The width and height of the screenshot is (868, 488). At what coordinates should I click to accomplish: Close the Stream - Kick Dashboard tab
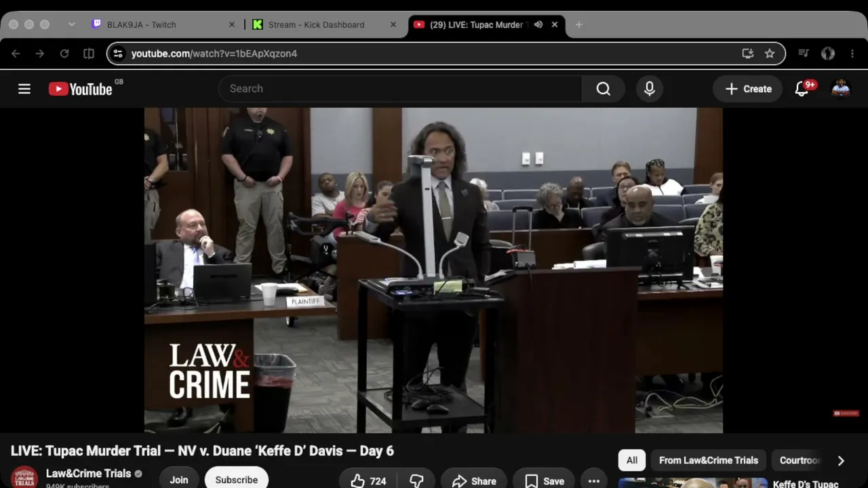point(393,24)
